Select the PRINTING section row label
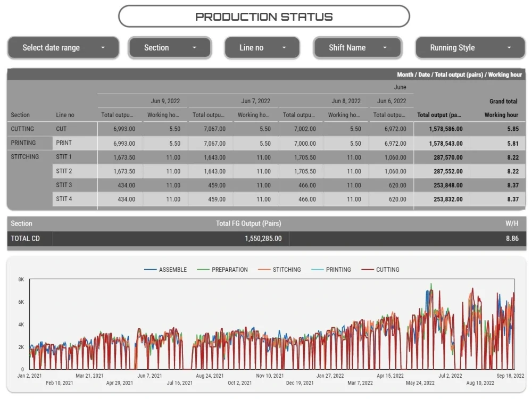This screenshot has width=532, height=399. (23, 143)
